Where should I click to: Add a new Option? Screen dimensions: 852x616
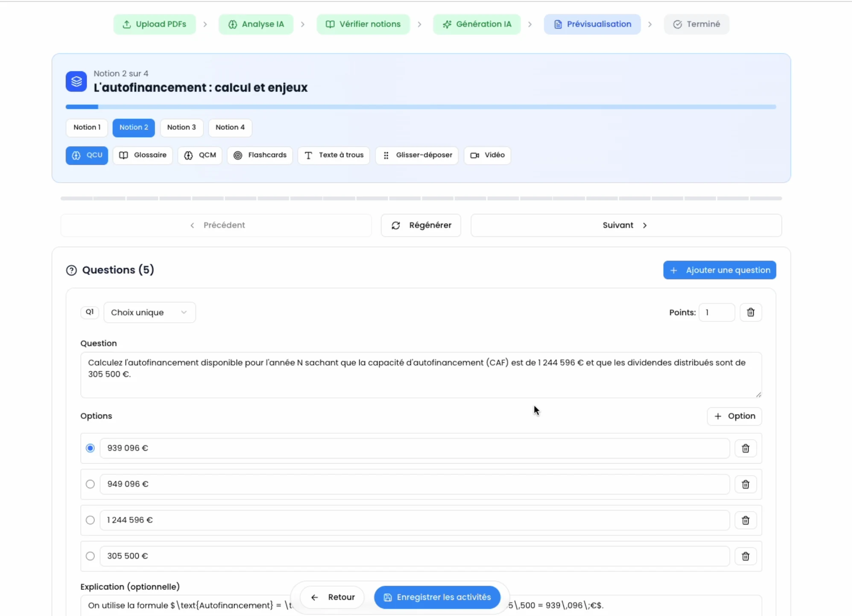click(734, 416)
